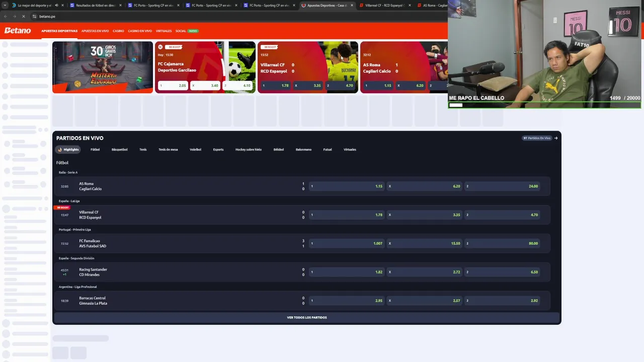Open the 97 Partidos En Vivo link
Image resolution: width=644 pixels, height=362 pixels.
537,138
